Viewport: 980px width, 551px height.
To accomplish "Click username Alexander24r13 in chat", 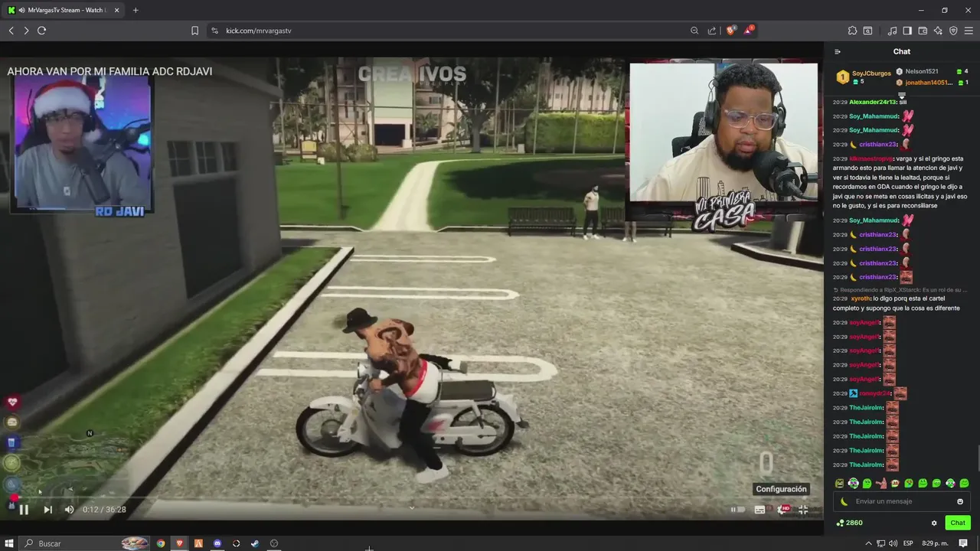I will pos(873,102).
